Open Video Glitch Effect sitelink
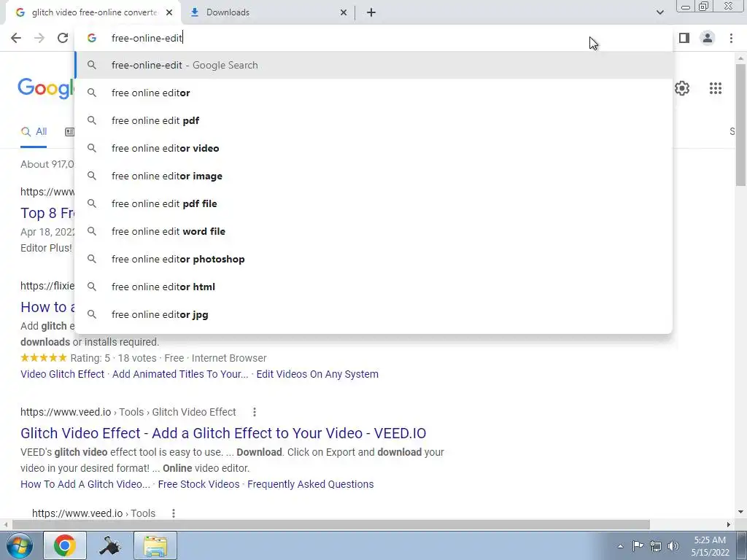747x560 pixels. point(63,374)
